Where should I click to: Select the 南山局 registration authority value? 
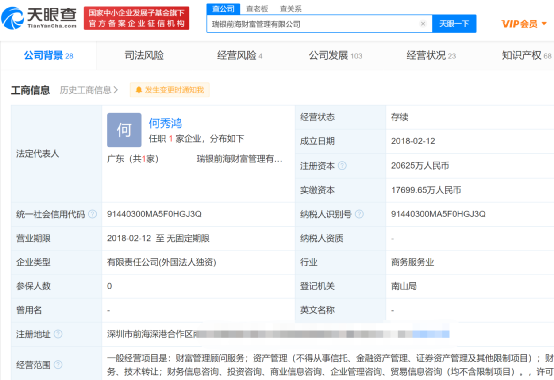[403, 286]
